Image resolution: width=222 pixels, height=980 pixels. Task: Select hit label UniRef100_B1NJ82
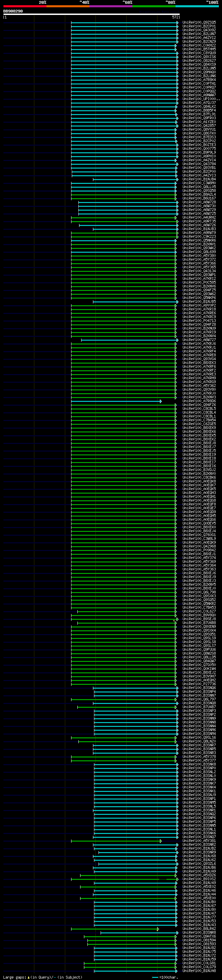[199, 948]
